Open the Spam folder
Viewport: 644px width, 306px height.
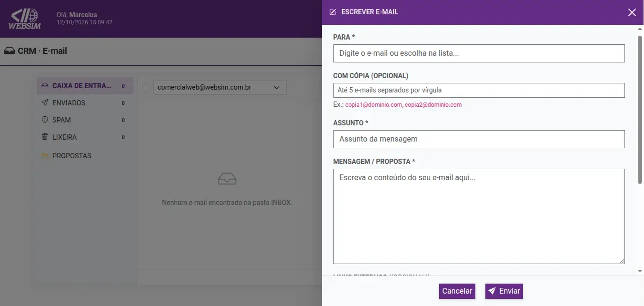85,120
